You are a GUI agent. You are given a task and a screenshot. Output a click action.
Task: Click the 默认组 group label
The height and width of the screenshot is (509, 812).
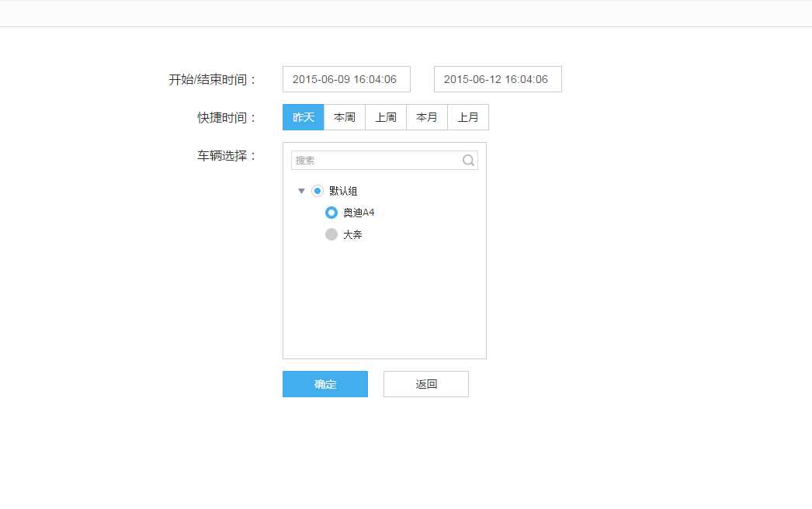[x=344, y=190]
